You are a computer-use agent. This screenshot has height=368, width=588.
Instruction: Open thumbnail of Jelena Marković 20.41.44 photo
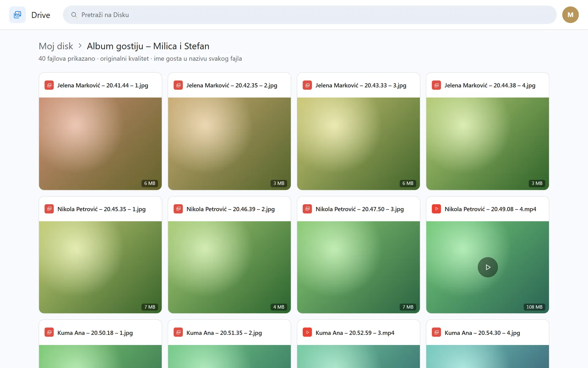coord(100,144)
